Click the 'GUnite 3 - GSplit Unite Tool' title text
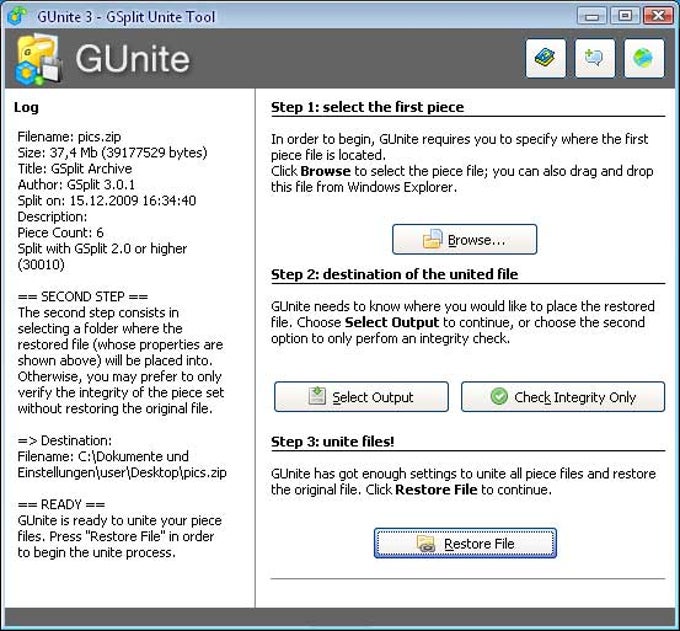The width and height of the screenshot is (680, 631). (x=126, y=17)
